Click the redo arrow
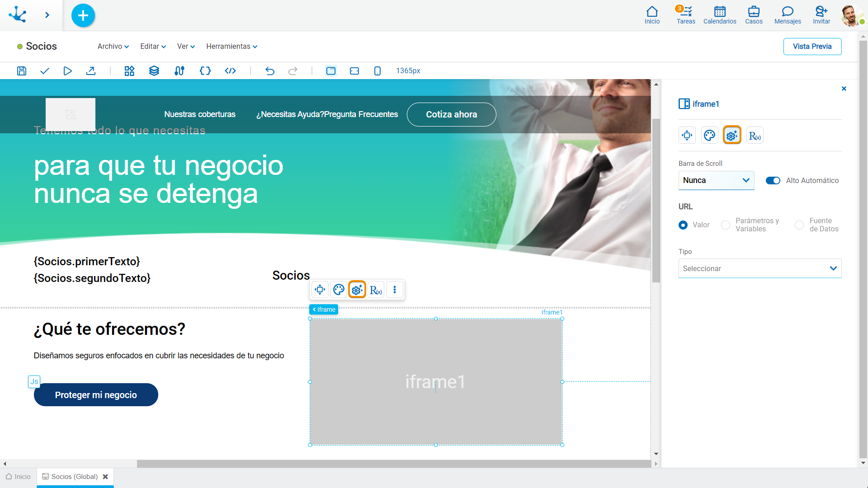 pyautogui.click(x=293, y=71)
